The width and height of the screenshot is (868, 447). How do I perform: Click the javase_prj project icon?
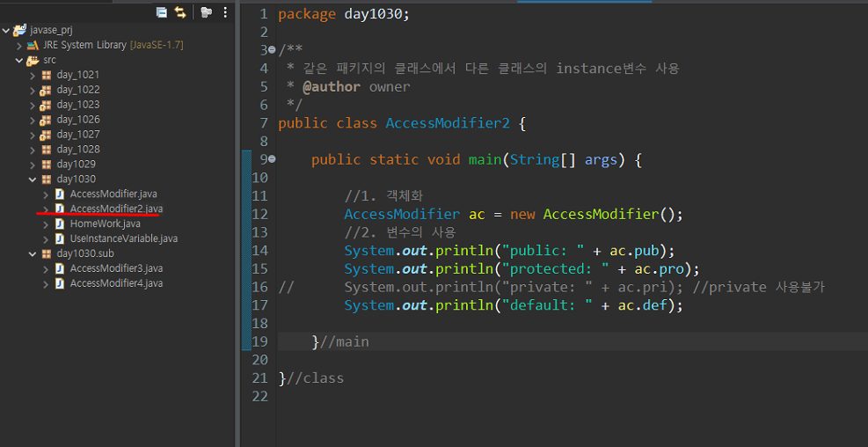(x=20, y=30)
